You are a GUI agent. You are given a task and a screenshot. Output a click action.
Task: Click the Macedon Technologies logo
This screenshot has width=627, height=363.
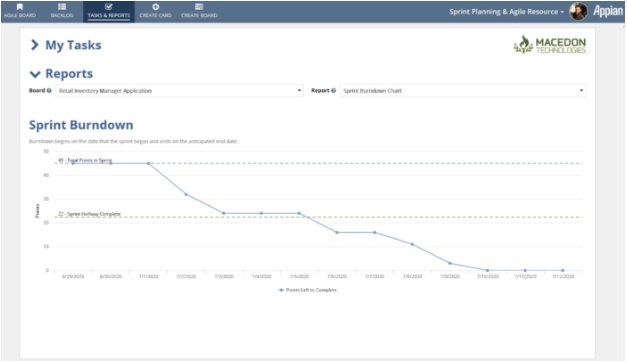(x=550, y=45)
